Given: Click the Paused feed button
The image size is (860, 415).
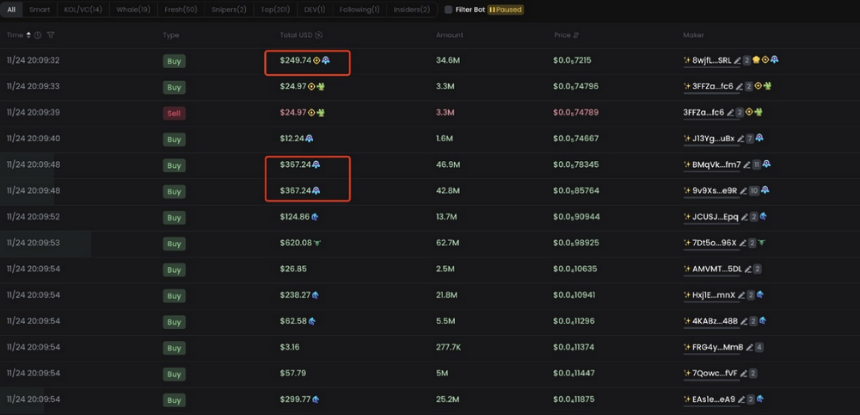Looking at the screenshot, I should coord(505,10).
